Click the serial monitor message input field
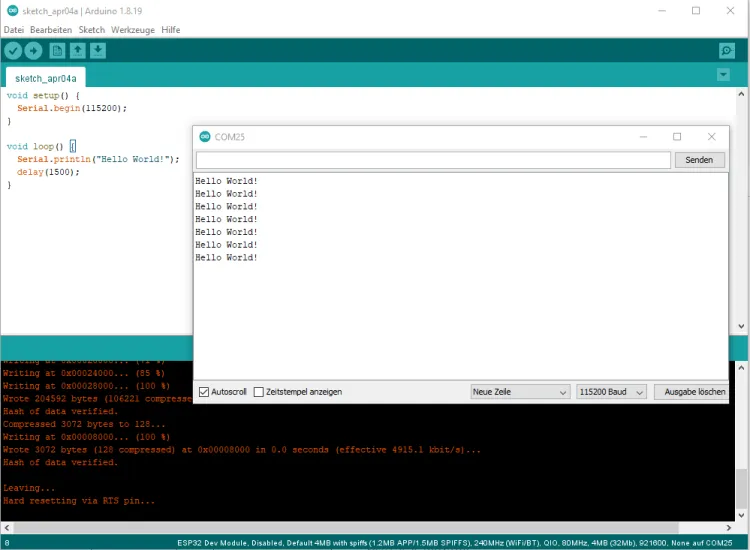750x550 pixels. [x=433, y=160]
